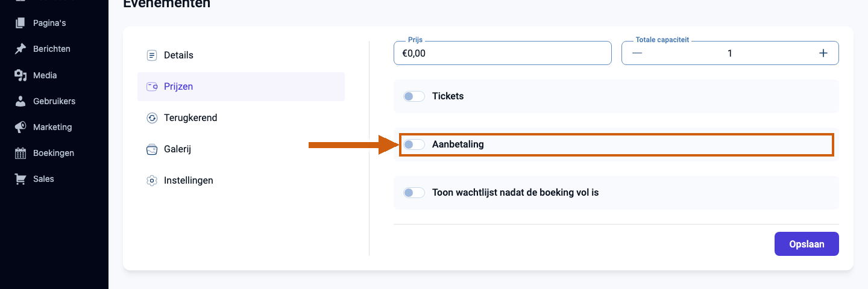Click the Totale capaciteit value field
The width and height of the screenshot is (868, 289).
coord(730,53)
